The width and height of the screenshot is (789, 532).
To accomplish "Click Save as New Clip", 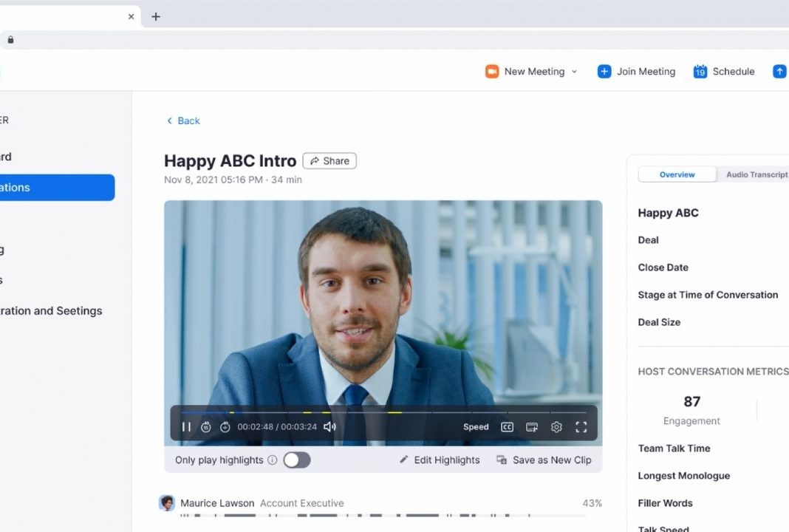I will (544, 460).
